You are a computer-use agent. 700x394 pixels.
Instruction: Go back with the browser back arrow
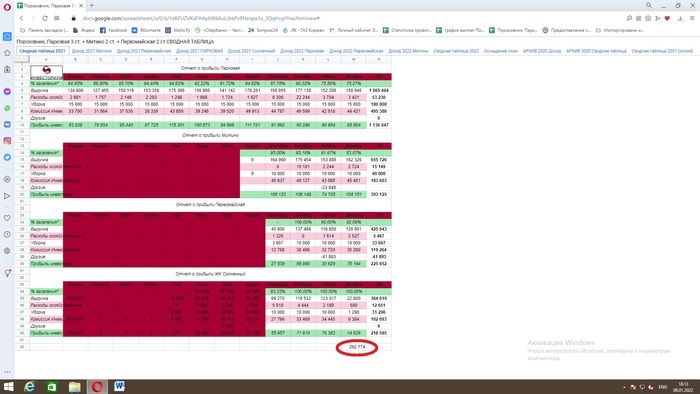coord(21,18)
